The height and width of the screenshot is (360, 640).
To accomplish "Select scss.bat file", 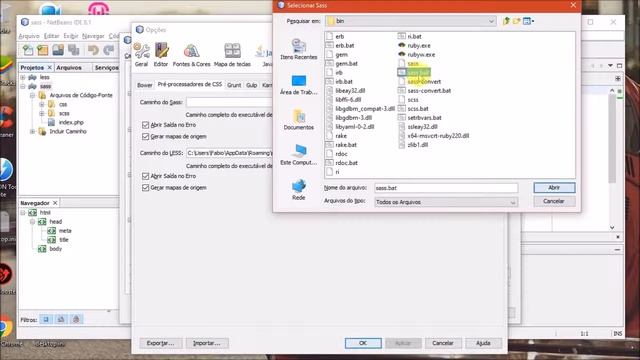I will click(x=413, y=109).
